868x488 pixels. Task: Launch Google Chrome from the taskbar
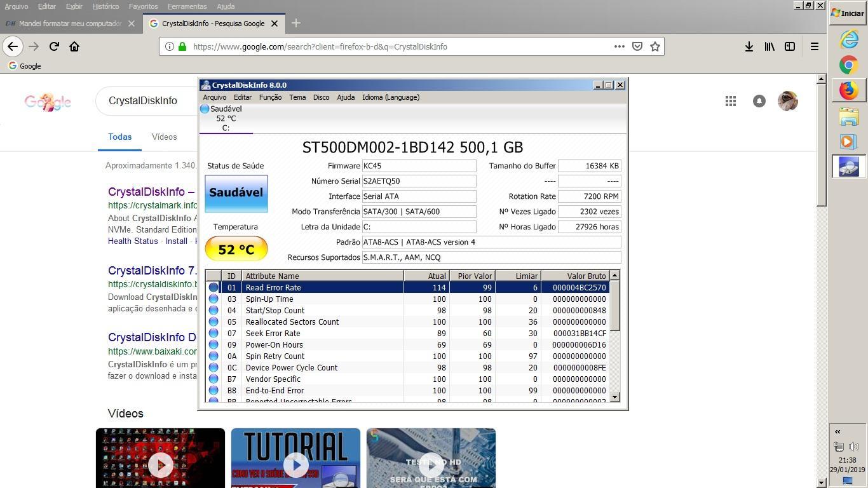click(x=849, y=65)
